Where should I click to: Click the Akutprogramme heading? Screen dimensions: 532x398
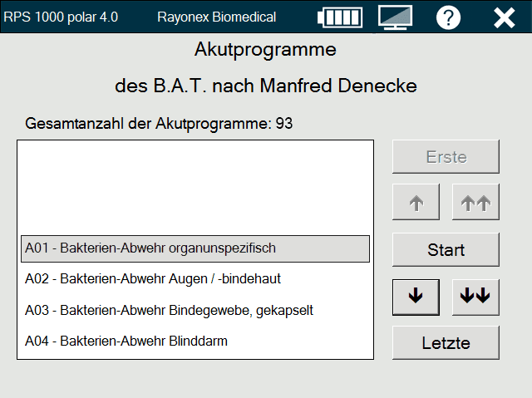tap(265, 50)
